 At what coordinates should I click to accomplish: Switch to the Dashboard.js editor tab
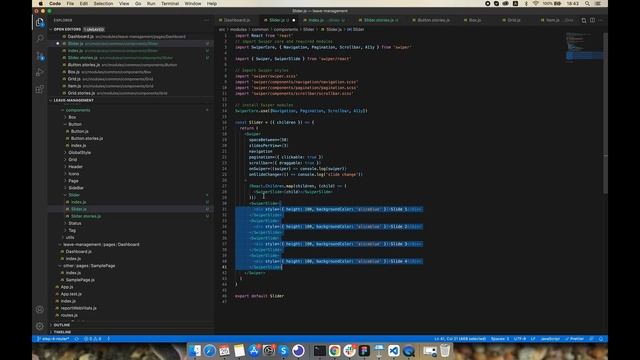237,20
